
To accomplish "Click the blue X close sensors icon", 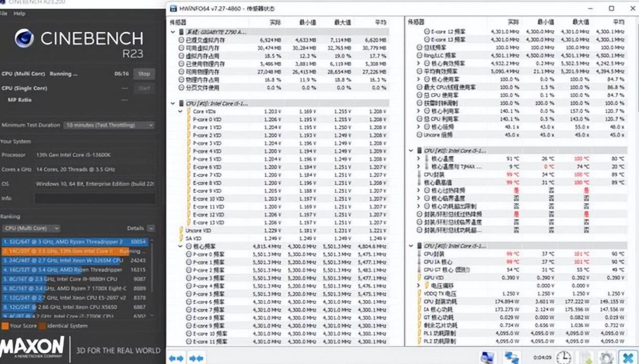I will (x=628, y=357).
